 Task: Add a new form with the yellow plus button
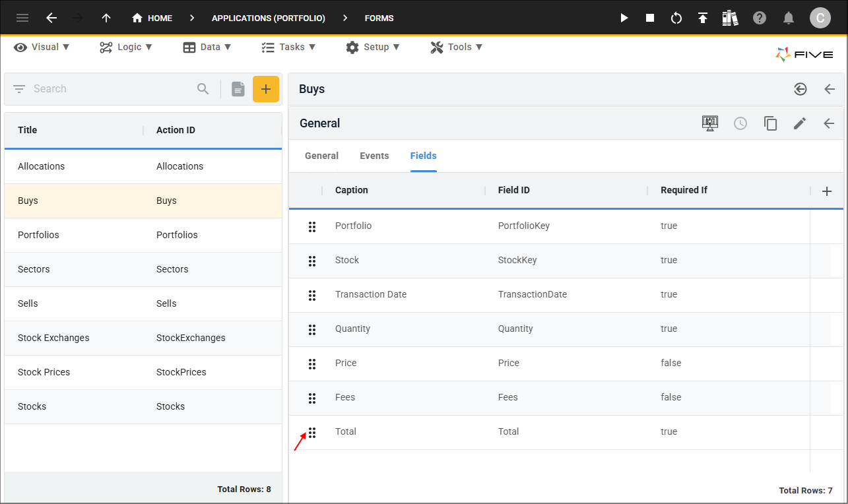[266, 89]
